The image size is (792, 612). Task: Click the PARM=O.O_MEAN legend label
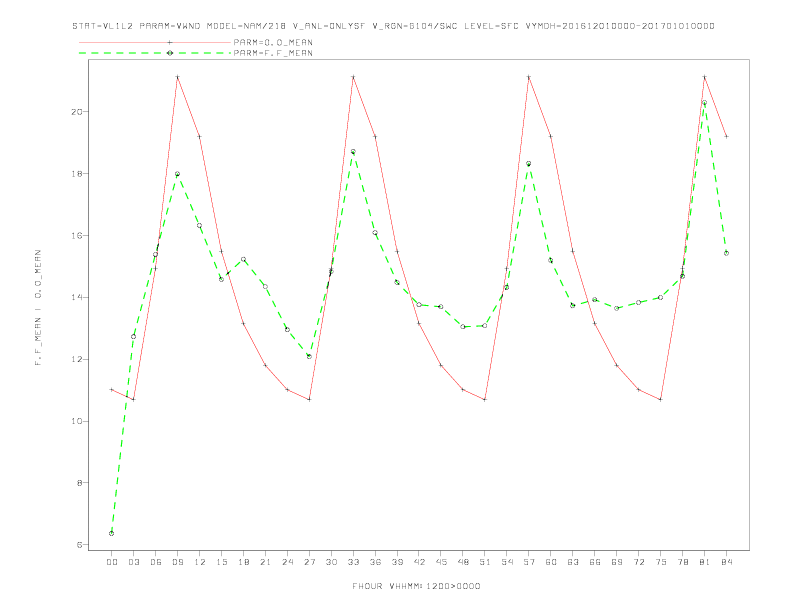click(273, 42)
